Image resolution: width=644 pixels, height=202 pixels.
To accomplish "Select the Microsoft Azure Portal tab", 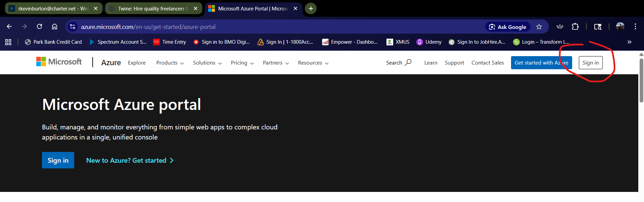I will (254, 8).
